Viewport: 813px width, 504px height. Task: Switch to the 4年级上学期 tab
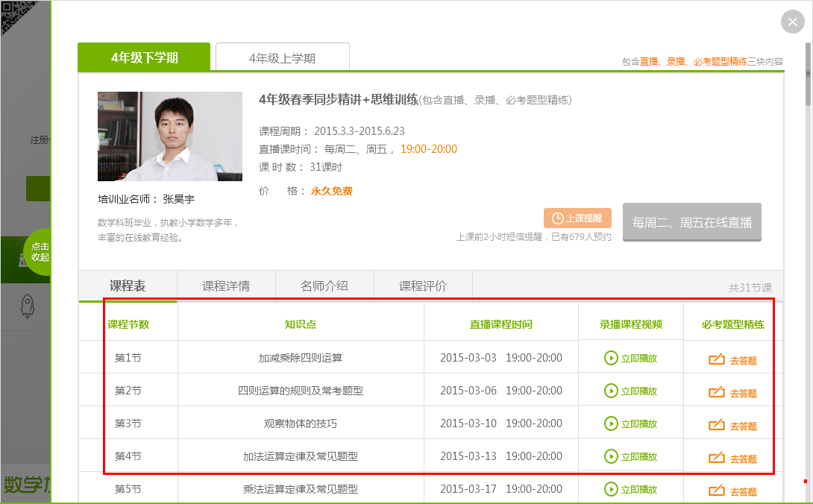click(282, 56)
